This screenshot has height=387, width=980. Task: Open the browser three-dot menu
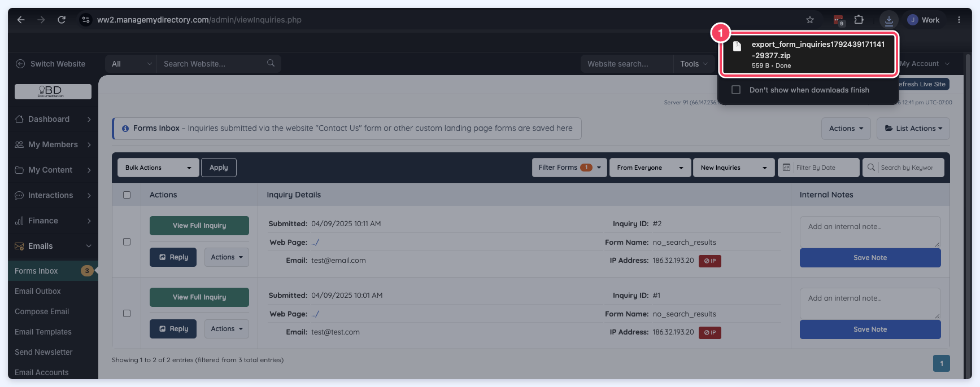click(x=959, y=20)
